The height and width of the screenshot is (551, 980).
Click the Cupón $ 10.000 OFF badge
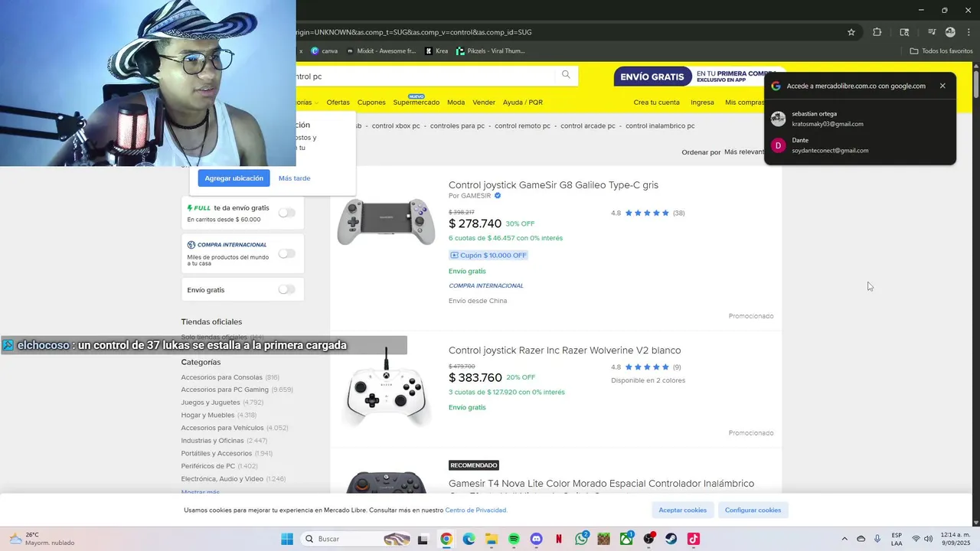pos(488,255)
